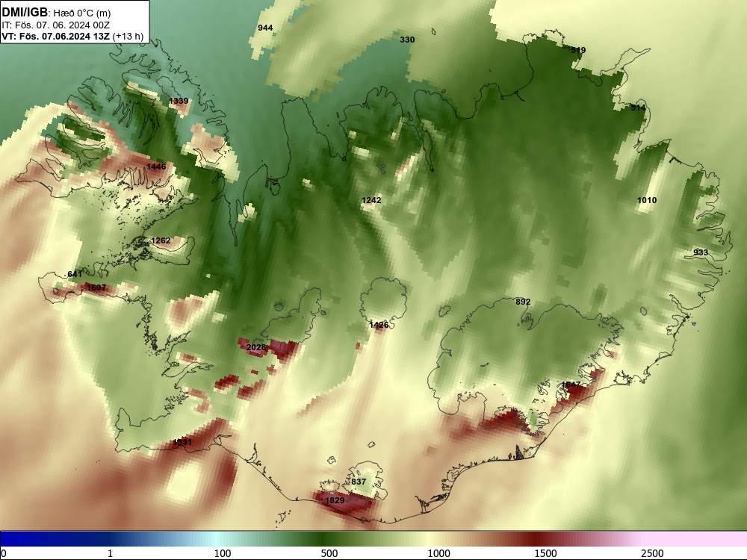The height and width of the screenshot is (560, 747).
Task: Click the 1426 value label
Action: [379, 325]
